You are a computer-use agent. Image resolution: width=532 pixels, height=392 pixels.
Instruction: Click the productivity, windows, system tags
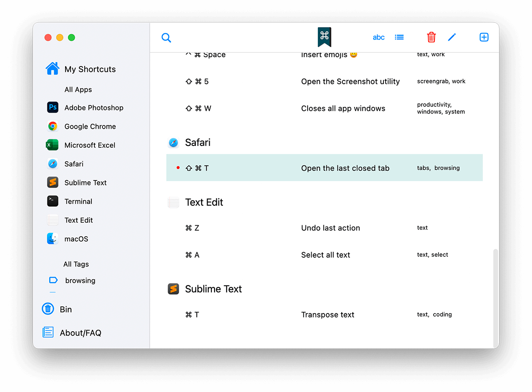(x=441, y=108)
